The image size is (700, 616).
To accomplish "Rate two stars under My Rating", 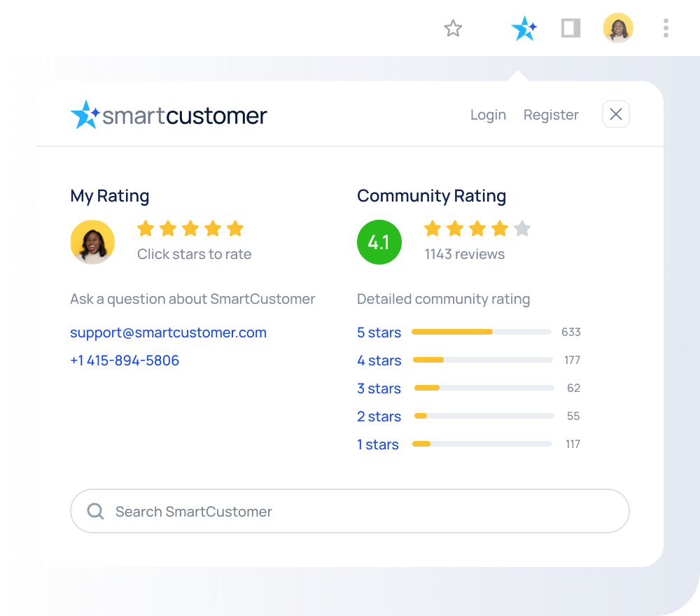I will [168, 228].
